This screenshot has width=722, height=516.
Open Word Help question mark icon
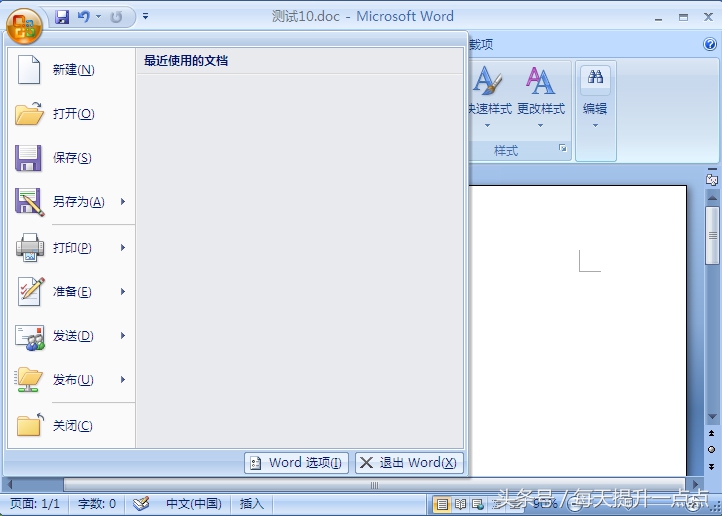[710, 44]
